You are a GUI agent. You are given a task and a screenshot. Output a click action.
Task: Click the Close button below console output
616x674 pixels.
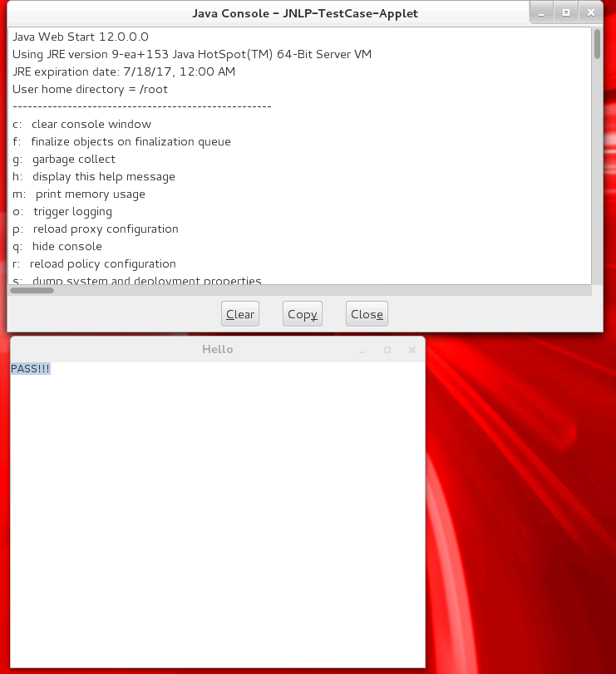tap(367, 314)
